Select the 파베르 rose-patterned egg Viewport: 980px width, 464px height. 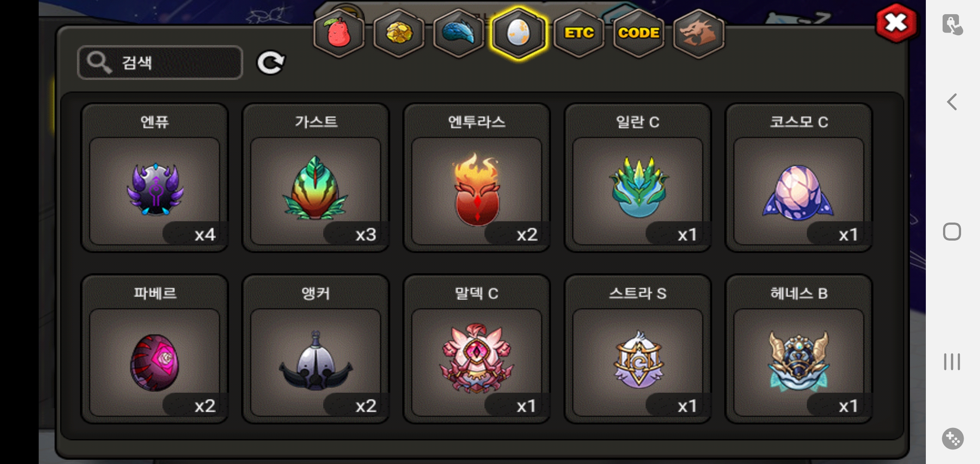(x=155, y=349)
